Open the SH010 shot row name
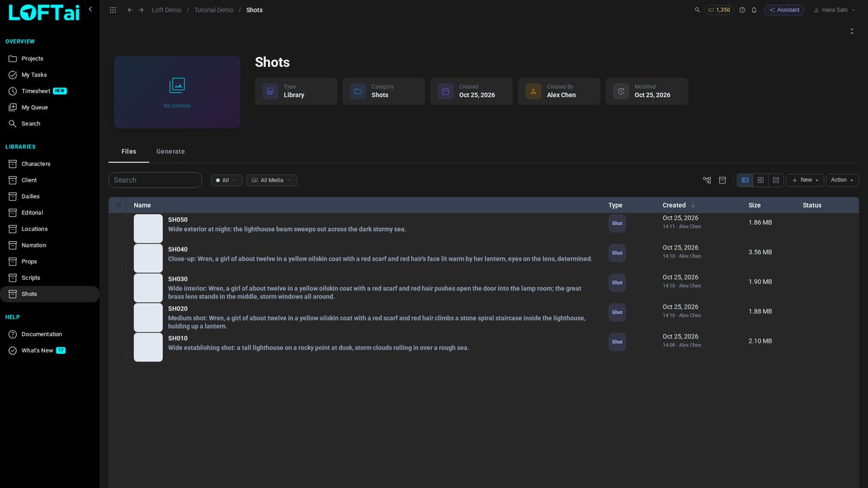The image size is (868, 488). [x=178, y=338]
